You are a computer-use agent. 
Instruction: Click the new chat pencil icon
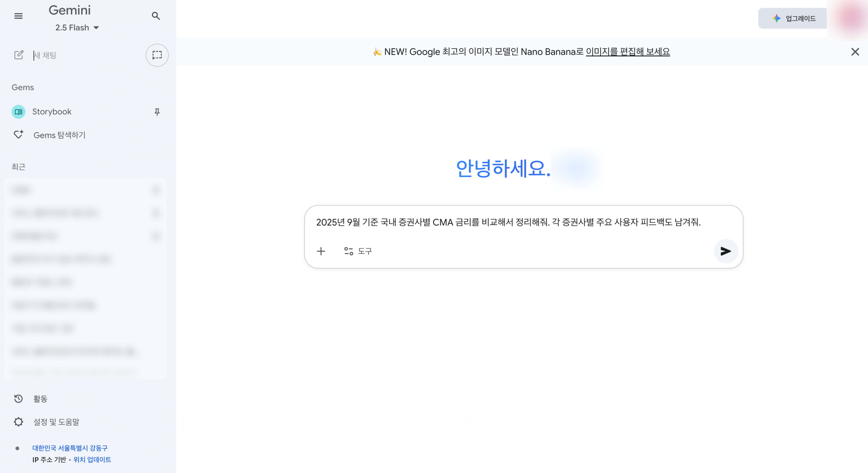tap(19, 55)
